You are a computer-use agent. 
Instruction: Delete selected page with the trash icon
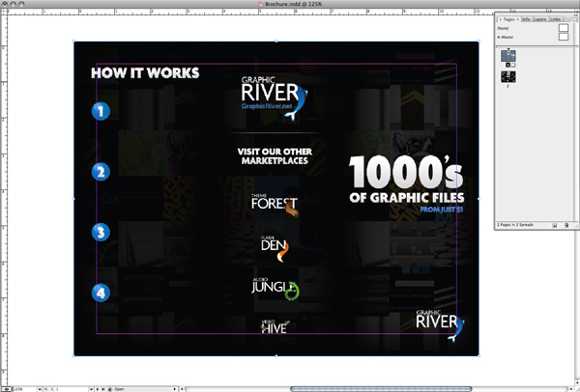pos(565,225)
